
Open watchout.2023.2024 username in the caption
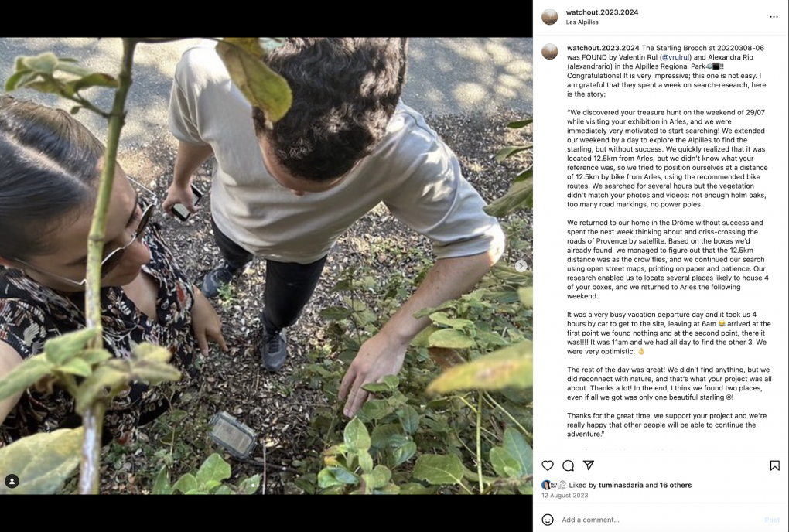(x=603, y=48)
